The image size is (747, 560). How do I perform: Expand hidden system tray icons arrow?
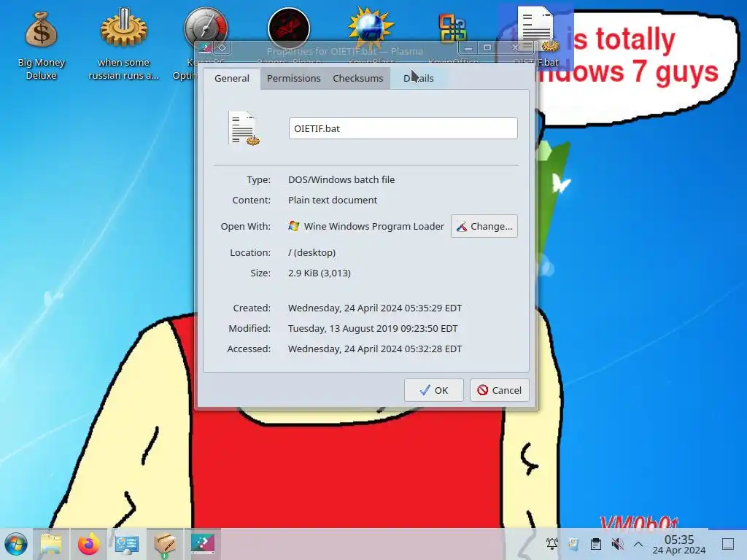pyautogui.click(x=638, y=544)
